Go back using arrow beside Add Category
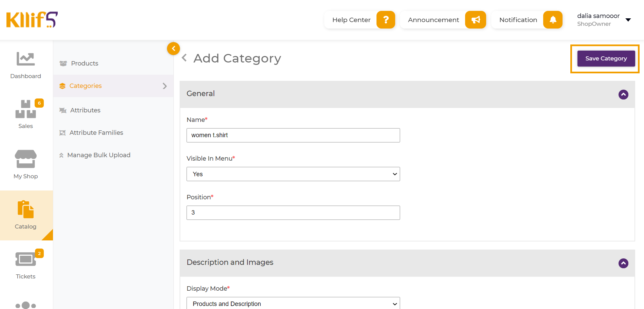 (184, 58)
